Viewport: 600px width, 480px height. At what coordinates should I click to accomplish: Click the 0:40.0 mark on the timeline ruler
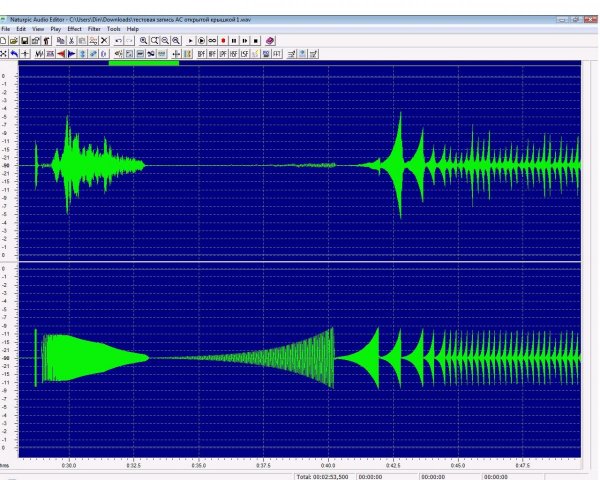pos(328,466)
